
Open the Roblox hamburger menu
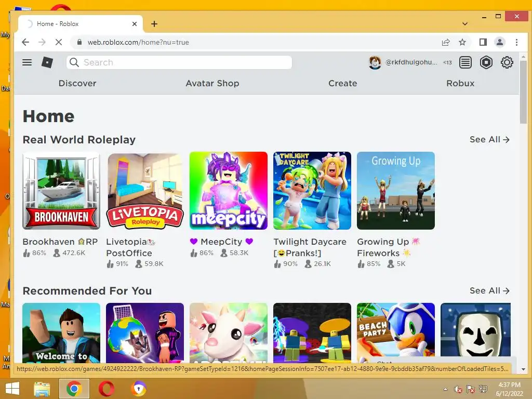pyautogui.click(x=27, y=62)
